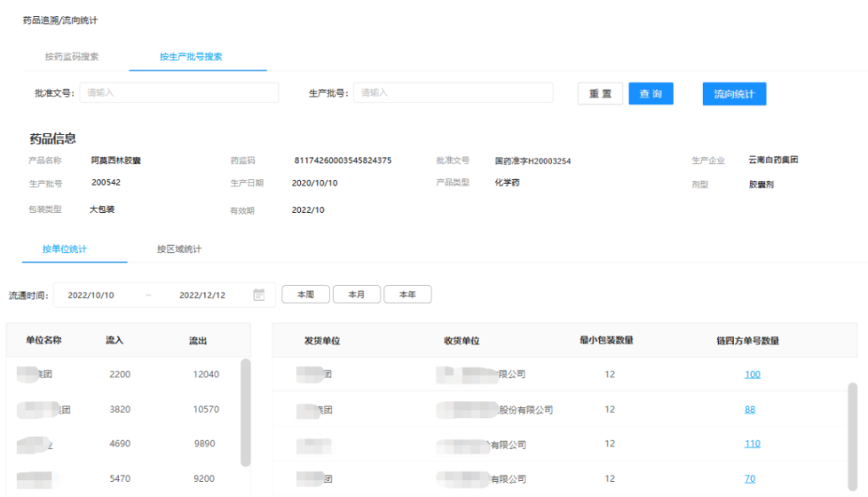
Task: Switch to 按区域统计 tab
Action: coord(180,248)
